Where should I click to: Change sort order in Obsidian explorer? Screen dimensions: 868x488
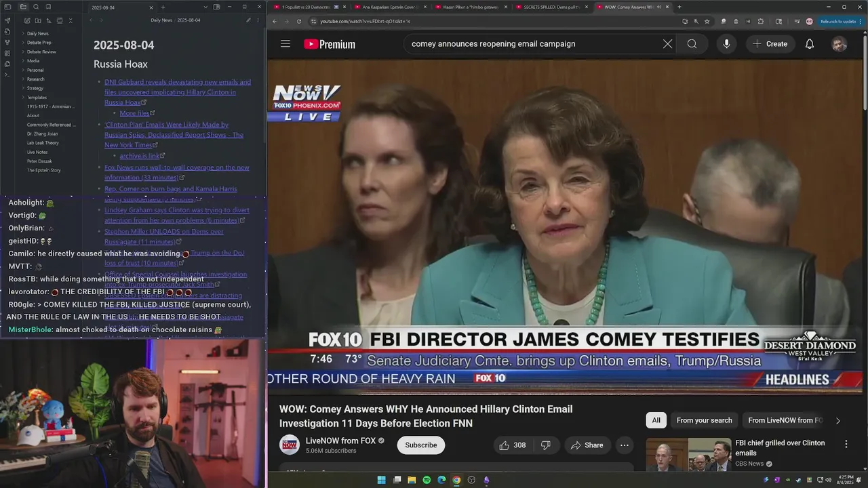(x=47, y=20)
